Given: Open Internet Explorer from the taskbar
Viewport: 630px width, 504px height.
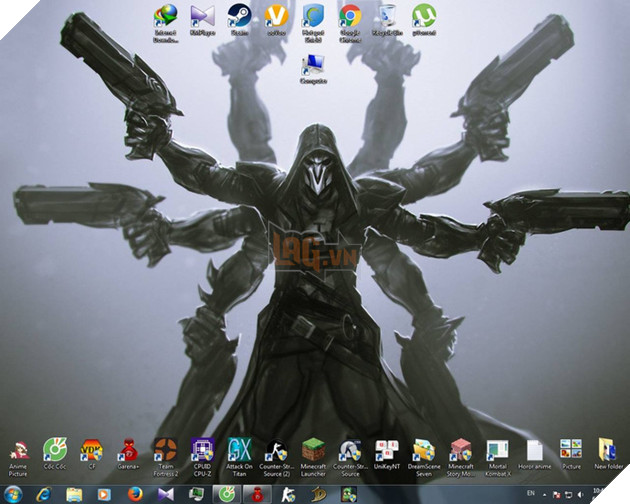Looking at the screenshot, I should click(43, 494).
